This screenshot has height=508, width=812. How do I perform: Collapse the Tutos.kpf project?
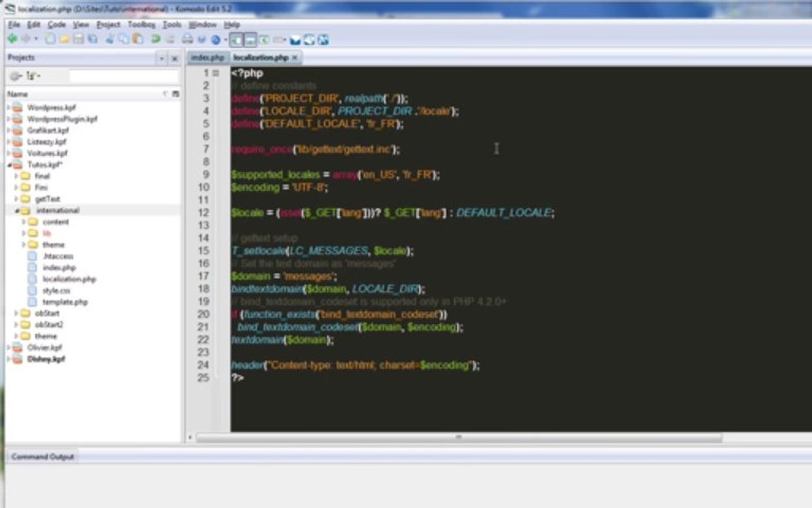(x=8, y=164)
